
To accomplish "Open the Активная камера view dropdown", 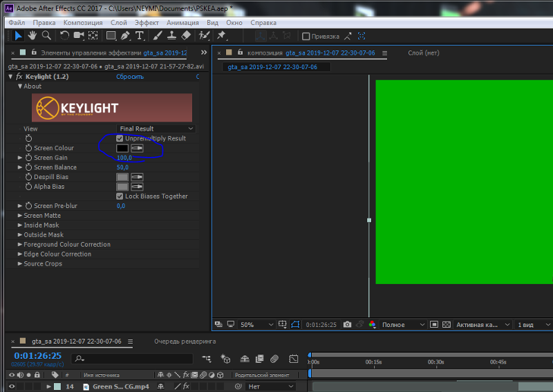I will click(482, 325).
